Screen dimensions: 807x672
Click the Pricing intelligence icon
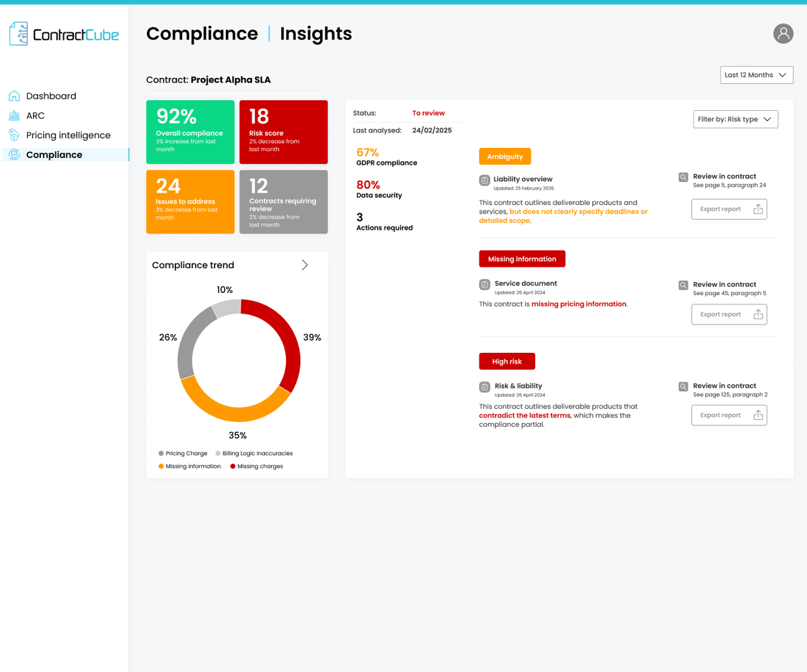click(x=14, y=135)
